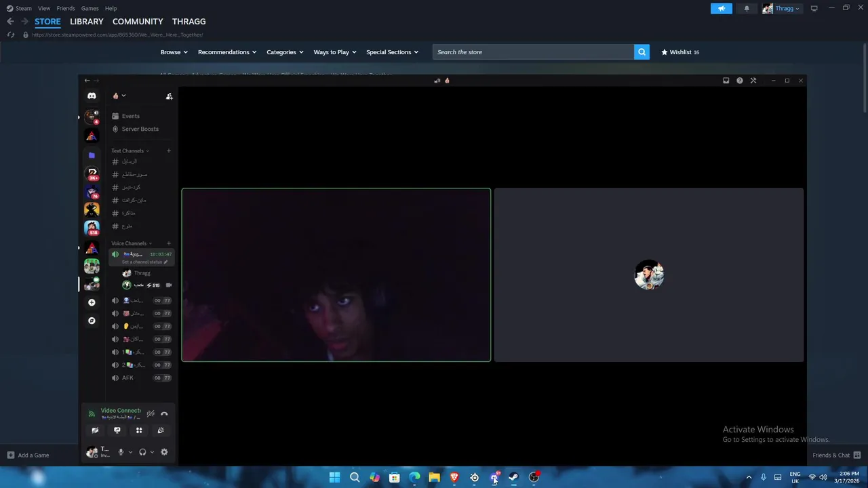Screen dimensions: 868x488
Task: Open the Thragg account dropdown in Steam
Action: click(x=781, y=8)
